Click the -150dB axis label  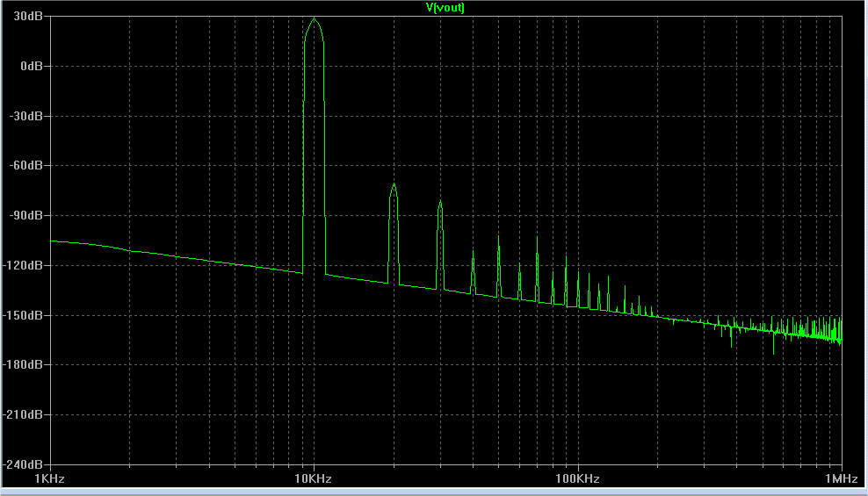click(23, 315)
